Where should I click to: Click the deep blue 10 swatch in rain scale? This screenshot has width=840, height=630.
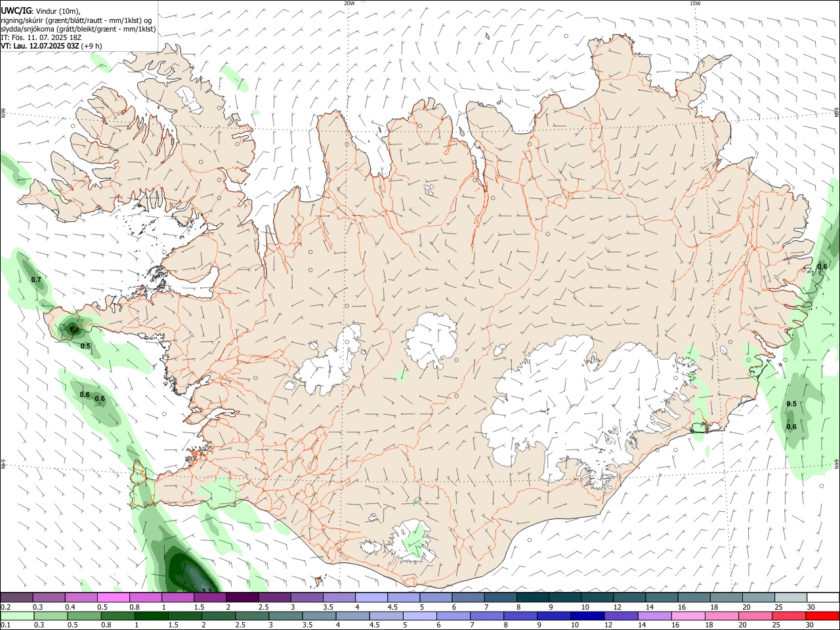point(587,616)
